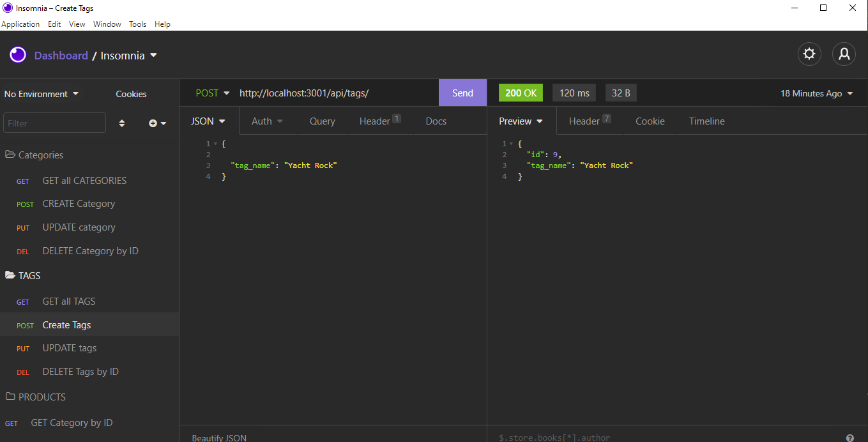Open settings with the gear icon
The image size is (868, 442).
click(x=809, y=54)
